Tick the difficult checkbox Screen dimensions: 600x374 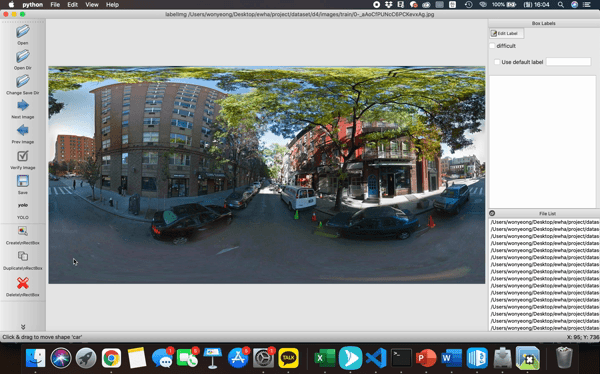(x=492, y=46)
